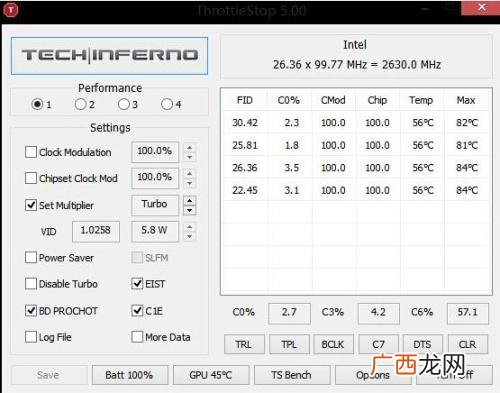Select performance profile 4
Screen dimensions: 500x393
pos(167,104)
